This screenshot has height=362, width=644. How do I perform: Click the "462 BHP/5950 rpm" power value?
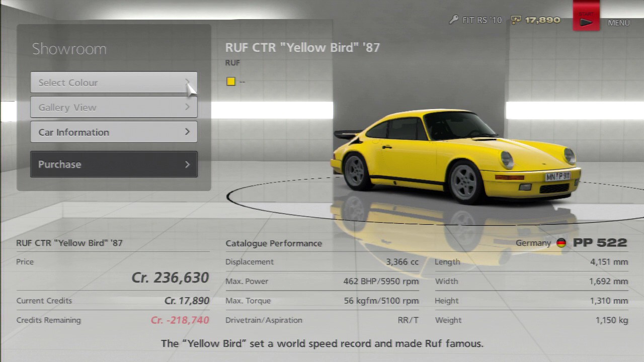[x=381, y=282]
